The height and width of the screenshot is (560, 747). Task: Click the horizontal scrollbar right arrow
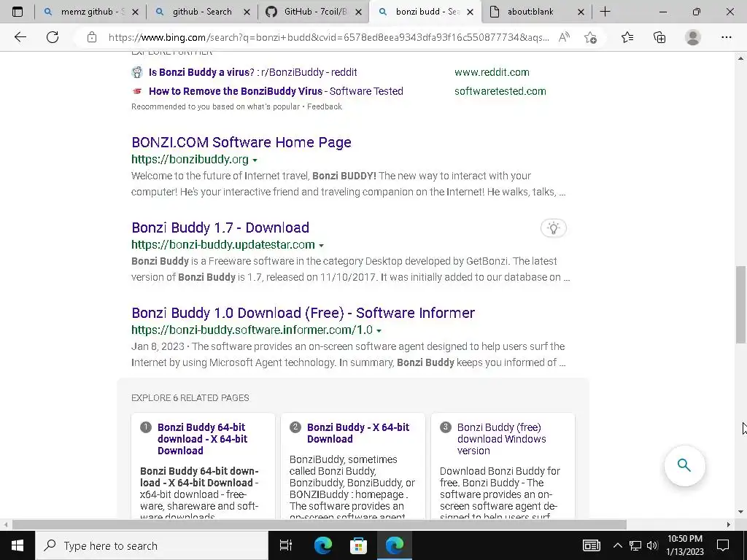coord(728,524)
